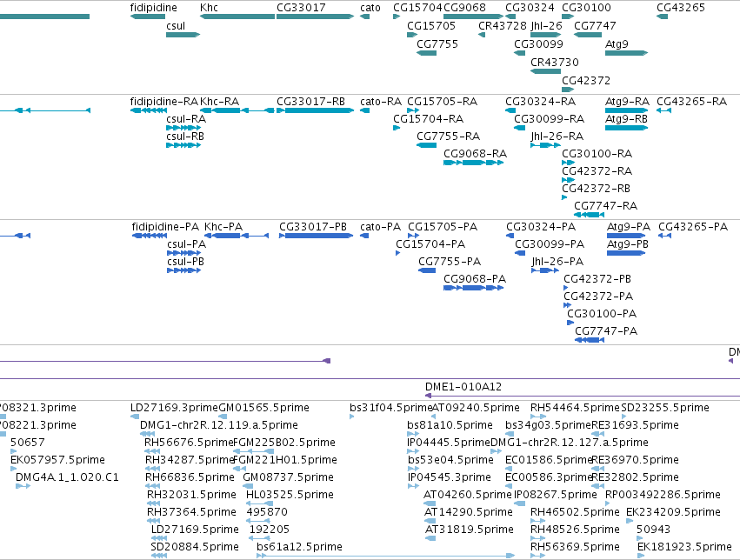Click the CG43265-RA transcript label
Screen dimensions: 740x560
point(691,102)
